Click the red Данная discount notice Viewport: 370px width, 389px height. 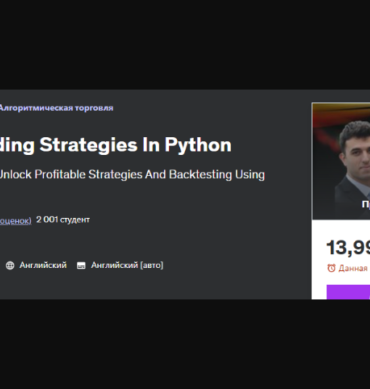[x=353, y=268]
